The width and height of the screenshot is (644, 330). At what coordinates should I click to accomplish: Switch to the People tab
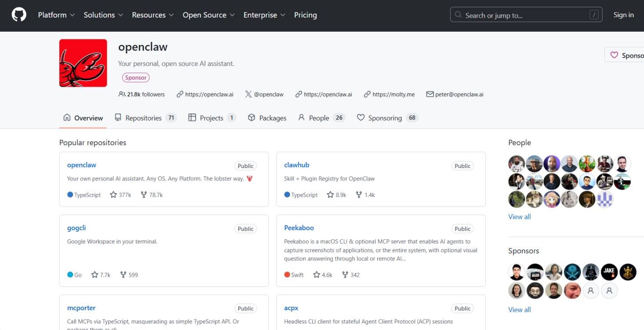click(321, 118)
